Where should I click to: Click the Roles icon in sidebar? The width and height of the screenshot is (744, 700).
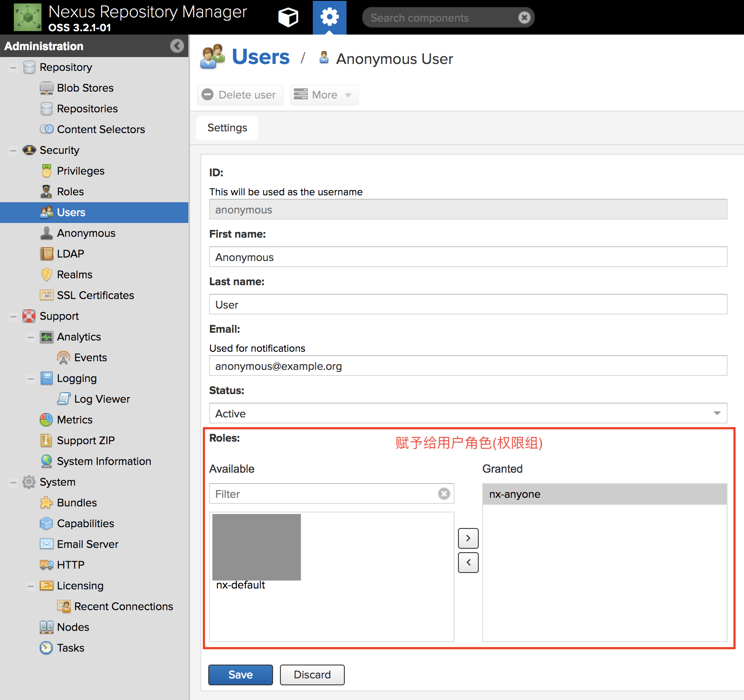[x=46, y=191]
